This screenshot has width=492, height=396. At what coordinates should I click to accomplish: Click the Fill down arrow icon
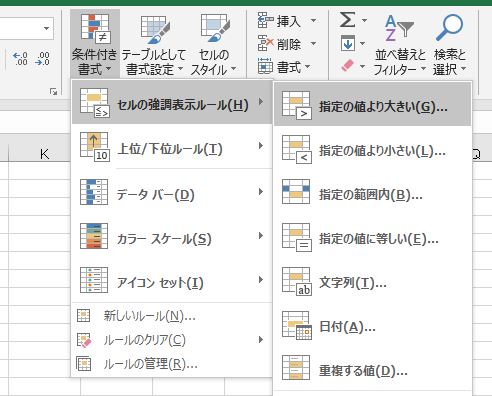348,43
